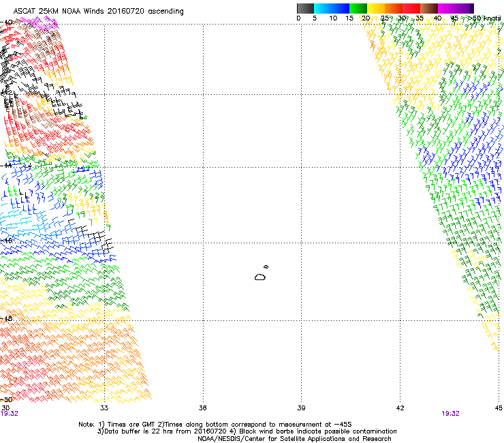Click the "39" longitude axis label
Screen dimensions: 504x443
[301, 408]
